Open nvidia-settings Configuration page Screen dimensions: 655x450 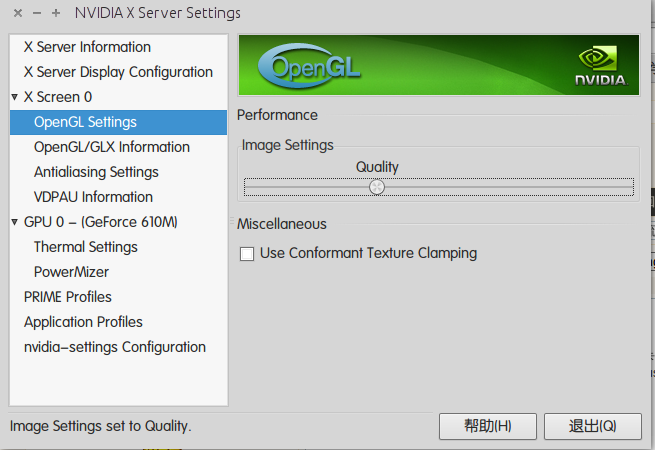pyautogui.click(x=115, y=347)
